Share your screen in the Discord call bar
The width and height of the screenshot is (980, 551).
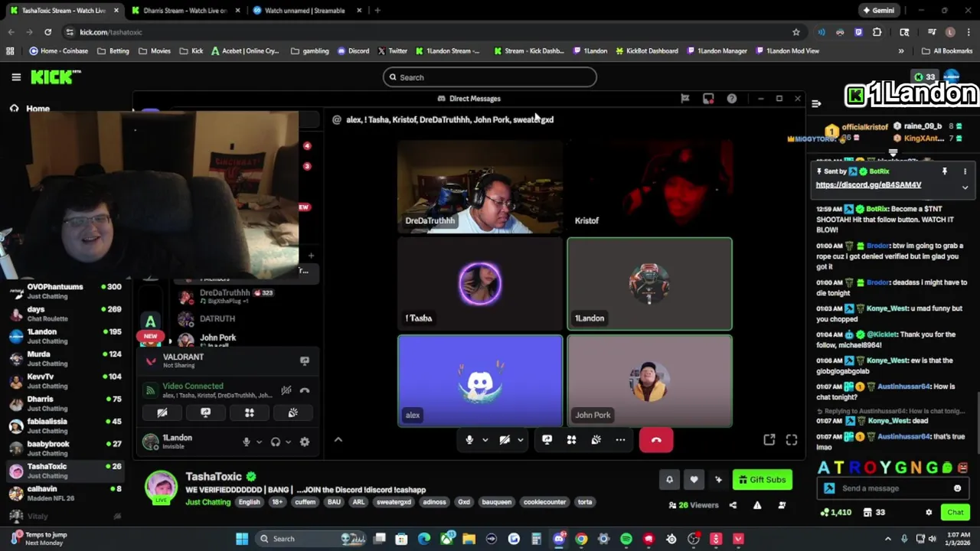tap(547, 440)
